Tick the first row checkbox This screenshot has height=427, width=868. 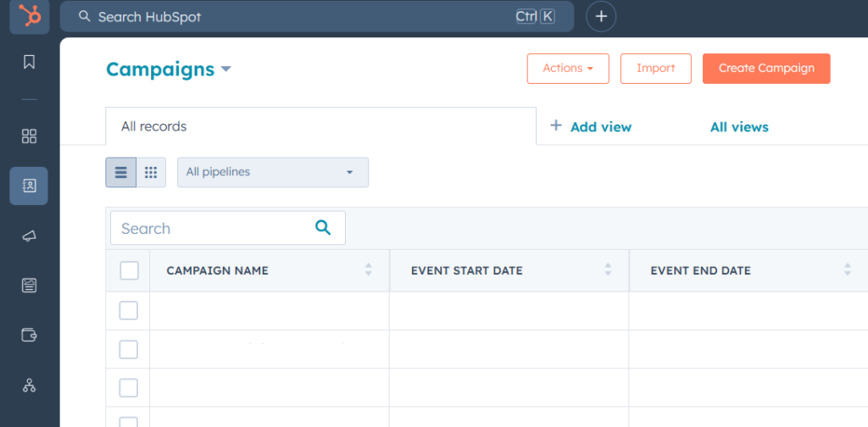click(x=129, y=311)
